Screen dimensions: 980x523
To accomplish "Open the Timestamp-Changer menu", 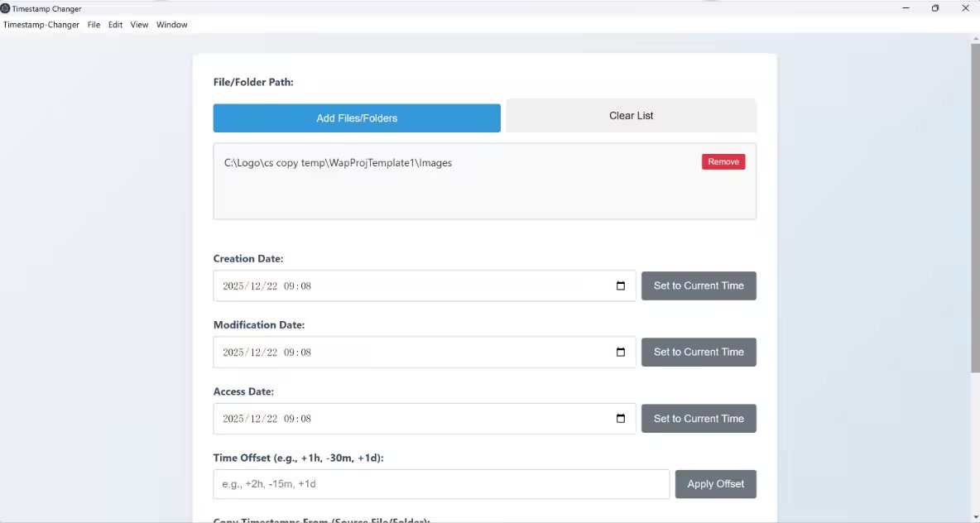I will point(41,25).
